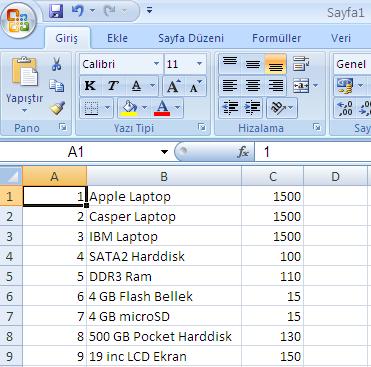
Task: Click the Save icon in quick access toolbar
Action: [x=56, y=11]
